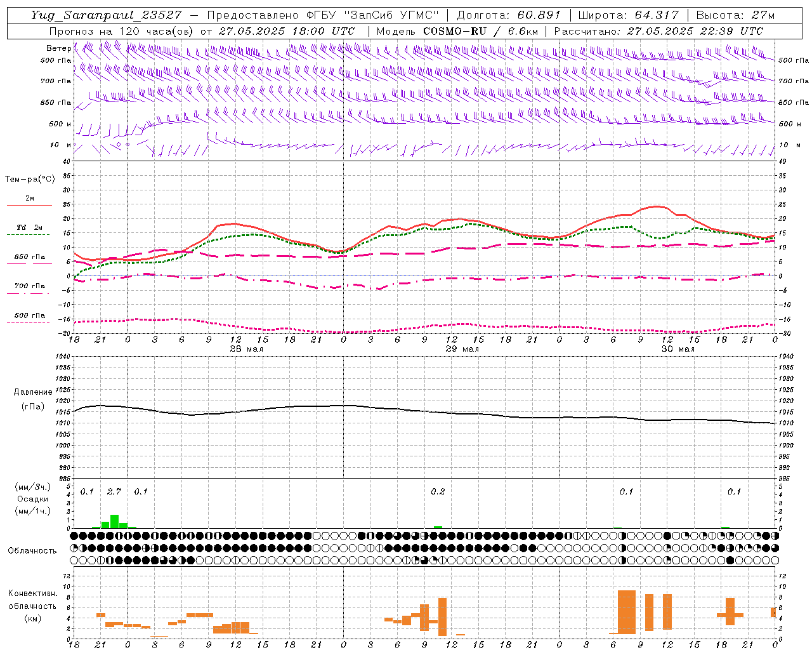This screenshot has width=812, height=650.
Task: Click the green dashed Td legend line sample
Action: [x=28, y=235]
